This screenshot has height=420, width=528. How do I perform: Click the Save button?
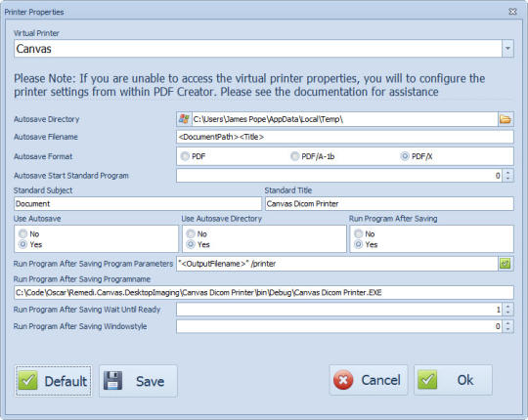point(138,381)
